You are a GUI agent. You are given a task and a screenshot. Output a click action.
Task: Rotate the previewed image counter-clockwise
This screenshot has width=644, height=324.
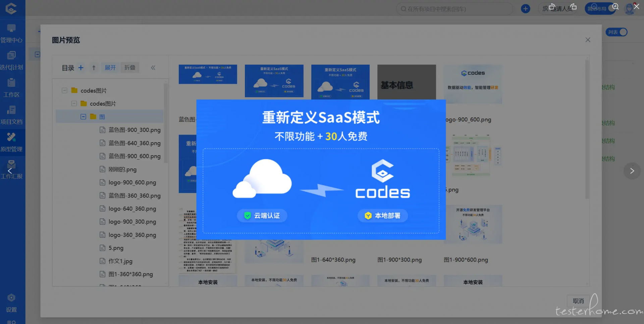pos(552,6)
